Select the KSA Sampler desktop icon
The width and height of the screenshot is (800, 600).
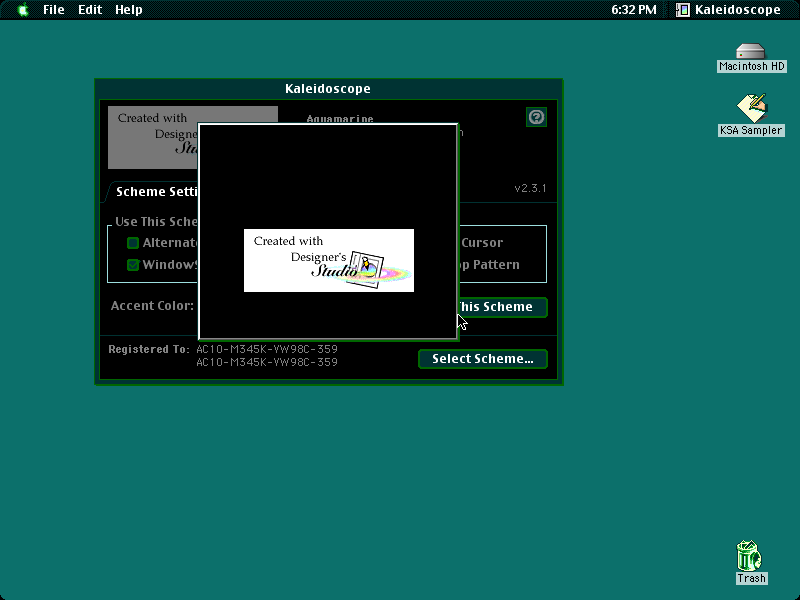click(751, 115)
